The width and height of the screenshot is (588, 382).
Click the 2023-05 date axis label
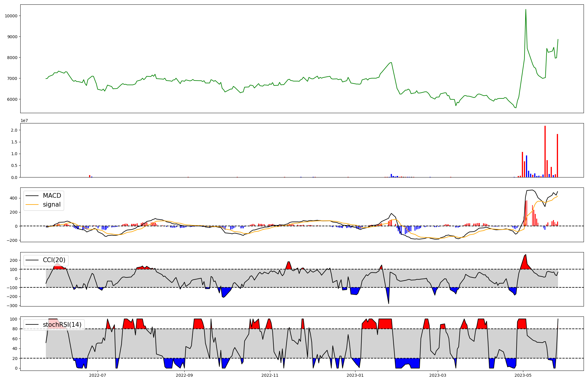(523, 375)
